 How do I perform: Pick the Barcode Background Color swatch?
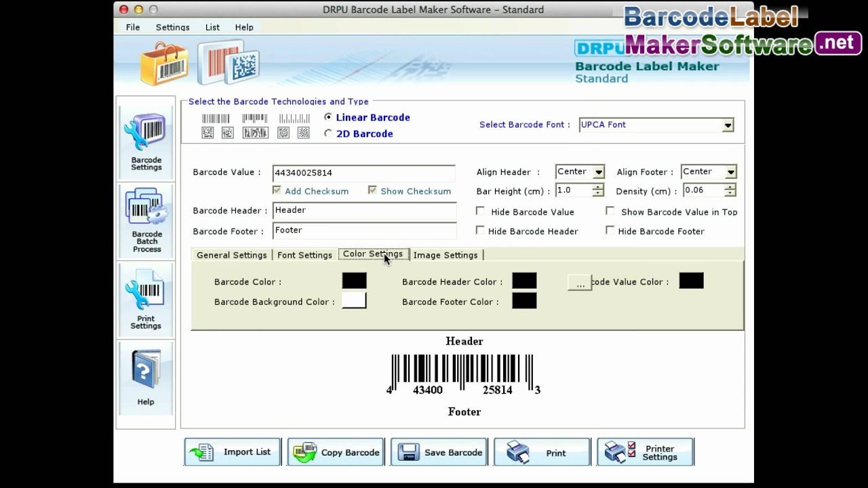pos(354,300)
